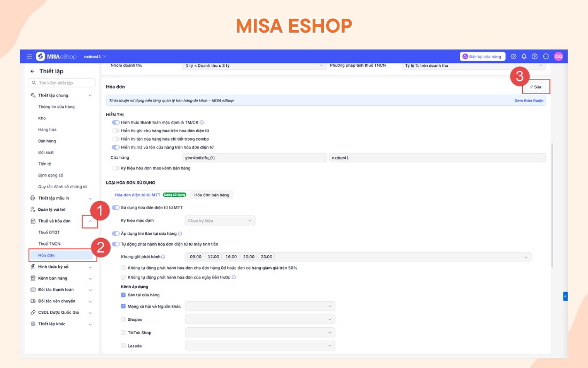Open the chat bubble icon in header

(x=546, y=56)
